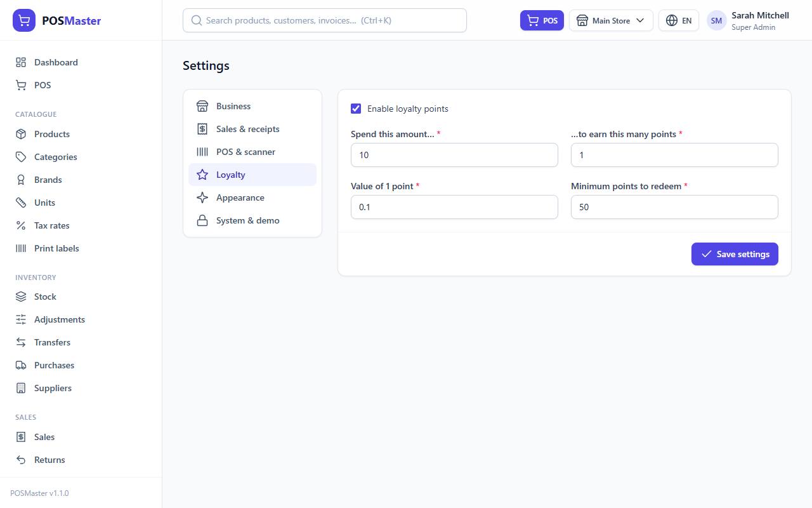Click the Save settings button

point(735,254)
